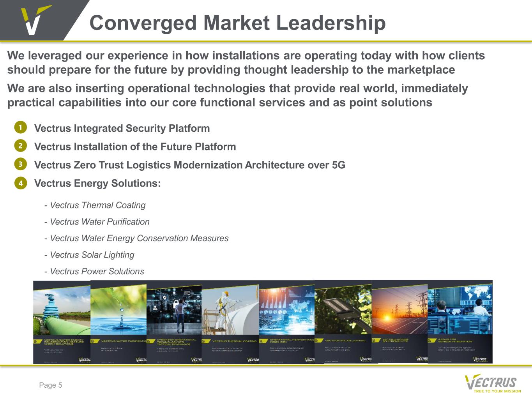The height and width of the screenshot is (399, 532).
Task: Open the Argus for Sensor Integration brochure
Action: point(460,321)
